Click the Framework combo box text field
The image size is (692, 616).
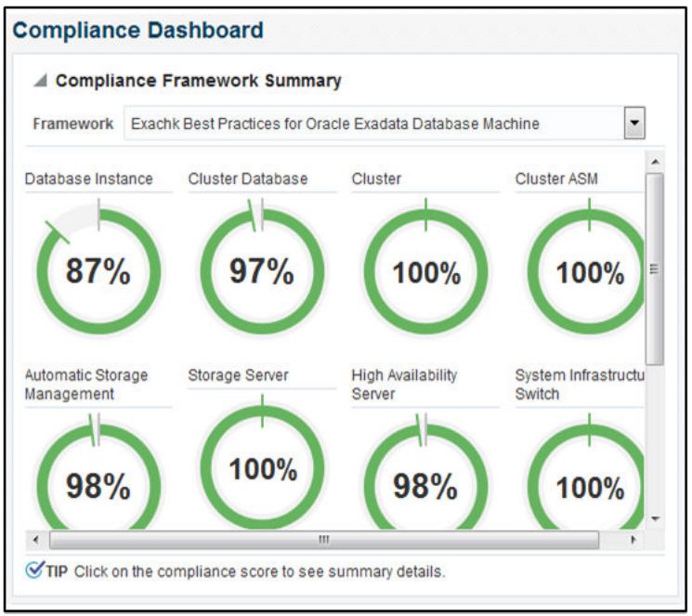click(372, 124)
